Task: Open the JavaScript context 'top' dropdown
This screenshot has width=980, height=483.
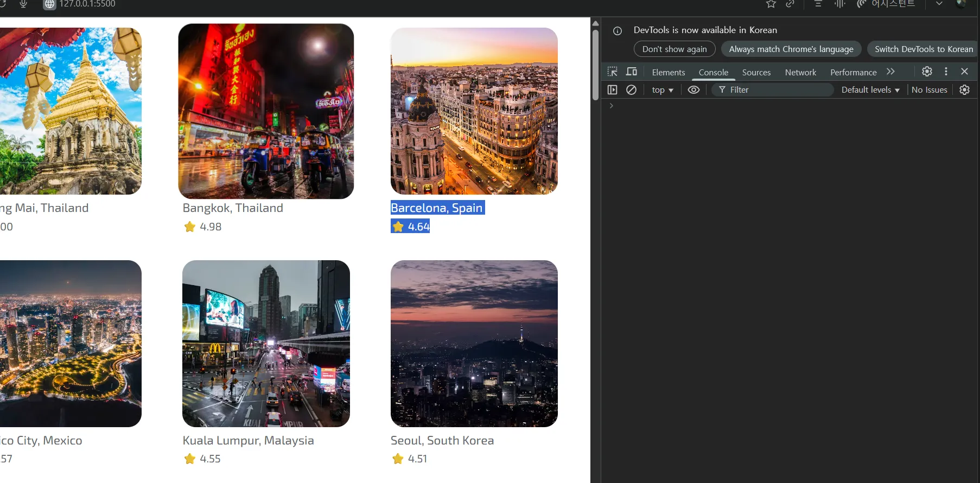Action: [x=663, y=90]
